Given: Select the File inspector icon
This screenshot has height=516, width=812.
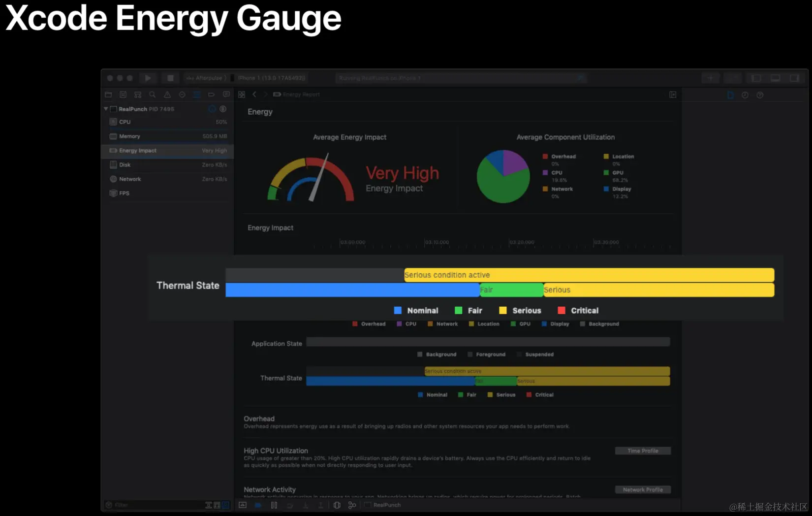Looking at the screenshot, I should 730,95.
